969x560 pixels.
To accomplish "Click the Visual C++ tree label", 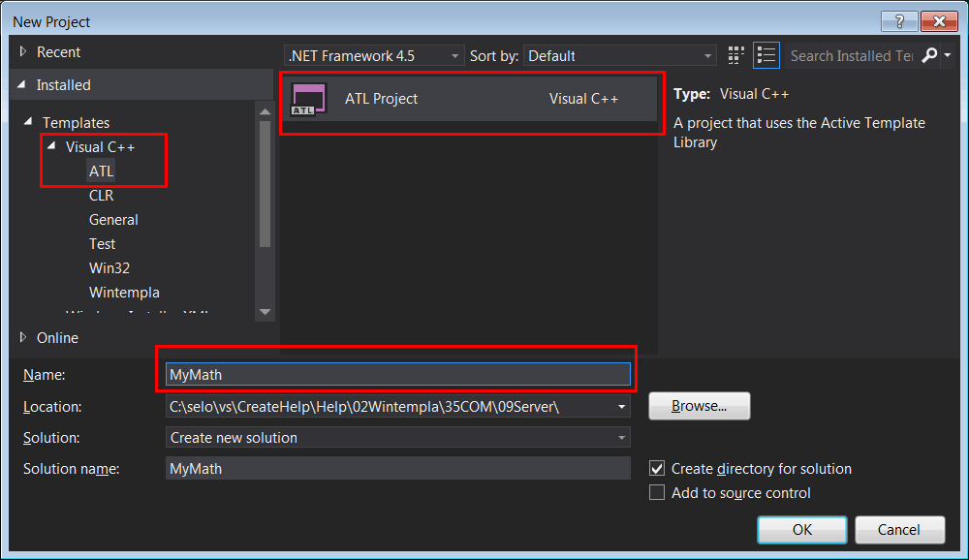I will tap(100, 146).
